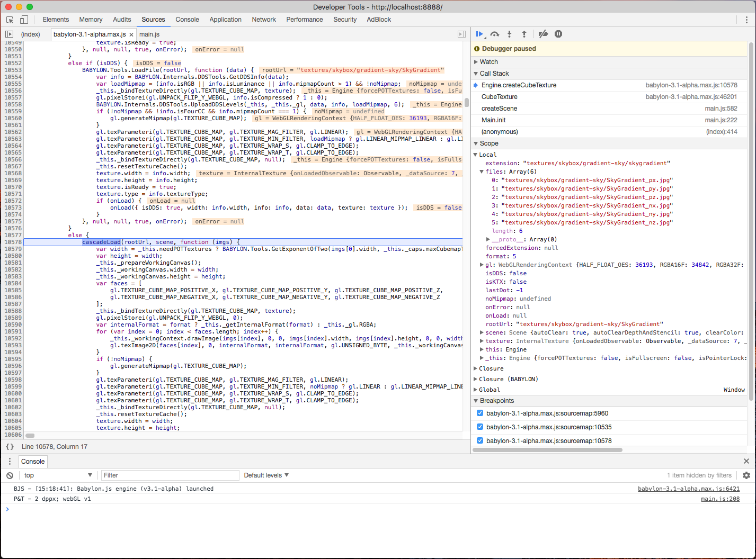Open console settings gear
Viewport: 756px width, 559px height.
point(746,475)
